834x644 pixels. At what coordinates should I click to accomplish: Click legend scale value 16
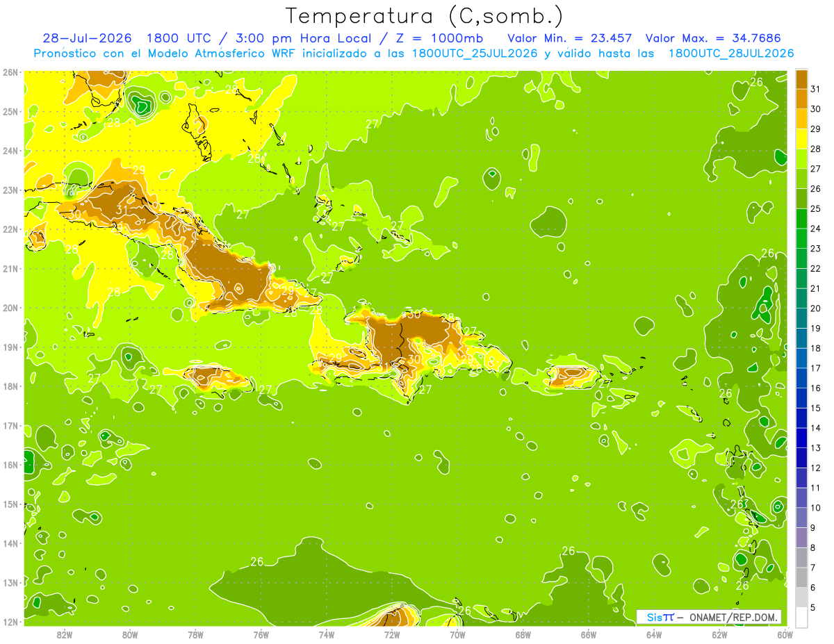(816, 388)
